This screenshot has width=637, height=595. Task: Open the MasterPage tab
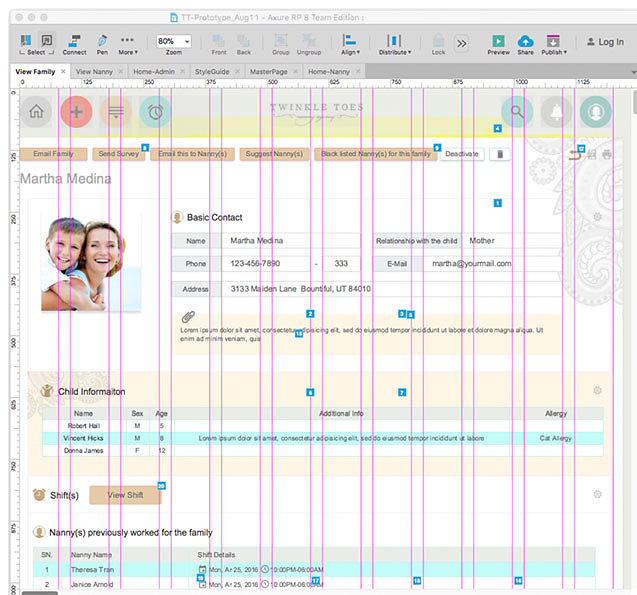(269, 71)
